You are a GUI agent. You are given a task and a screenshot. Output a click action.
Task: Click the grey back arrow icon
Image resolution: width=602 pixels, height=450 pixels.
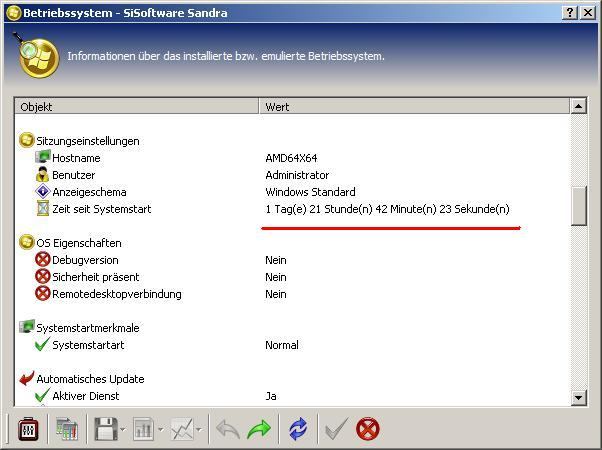(x=228, y=429)
